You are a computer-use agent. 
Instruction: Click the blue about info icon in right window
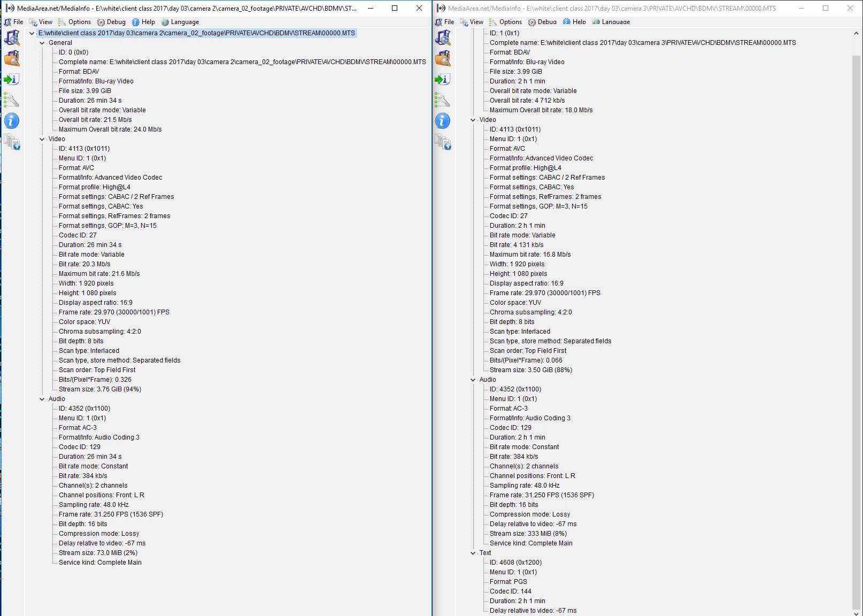443,121
